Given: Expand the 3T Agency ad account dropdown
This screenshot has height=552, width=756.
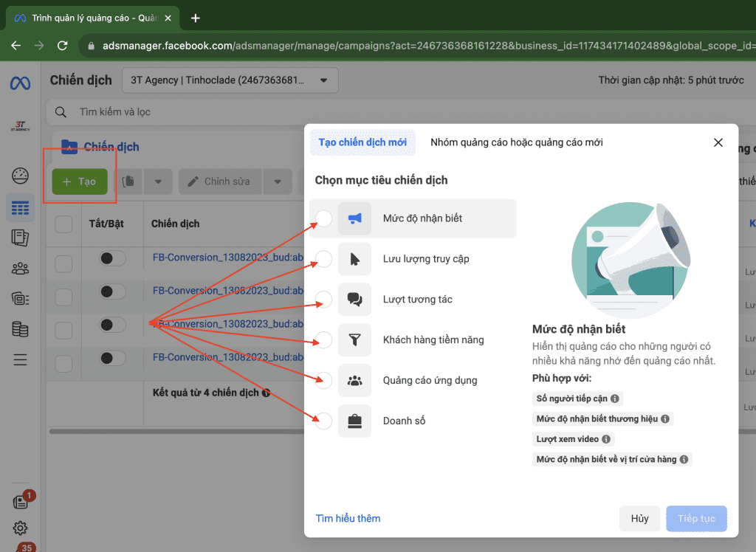Looking at the screenshot, I should (x=230, y=80).
